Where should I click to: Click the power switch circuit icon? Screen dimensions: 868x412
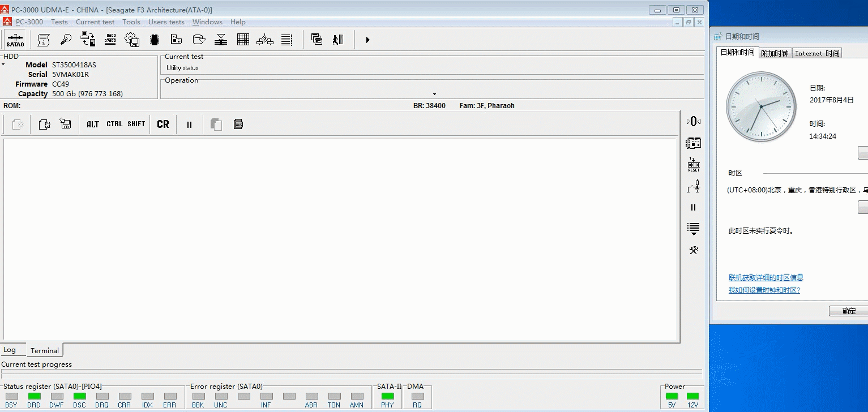pyautogui.click(x=694, y=186)
